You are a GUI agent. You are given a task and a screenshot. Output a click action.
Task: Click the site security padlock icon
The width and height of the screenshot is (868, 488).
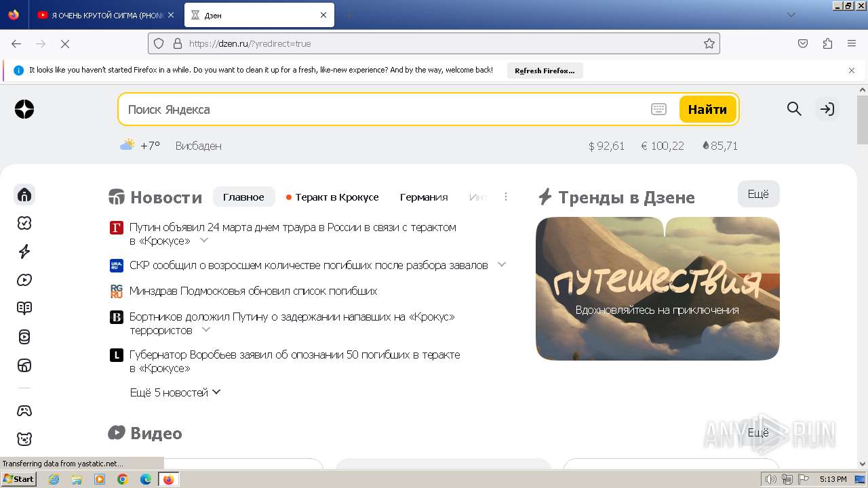(178, 43)
